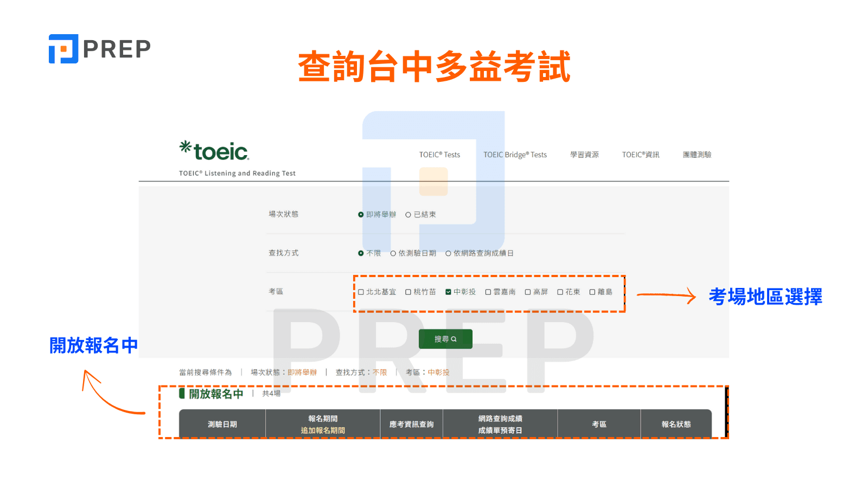Viewport: 868px width, 488px height.
Task: Click the toeic logo
Action: coord(214,151)
